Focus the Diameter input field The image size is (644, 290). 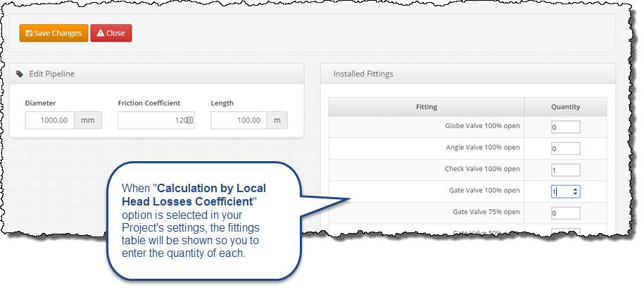click(x=49, y=120)
